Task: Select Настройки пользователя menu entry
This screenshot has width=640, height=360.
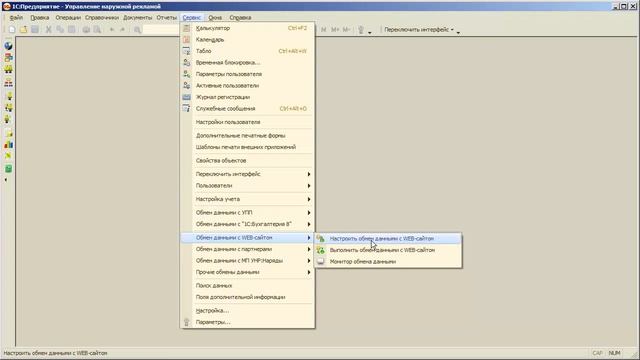Action: pyautogui.click(x=247, y=122)
